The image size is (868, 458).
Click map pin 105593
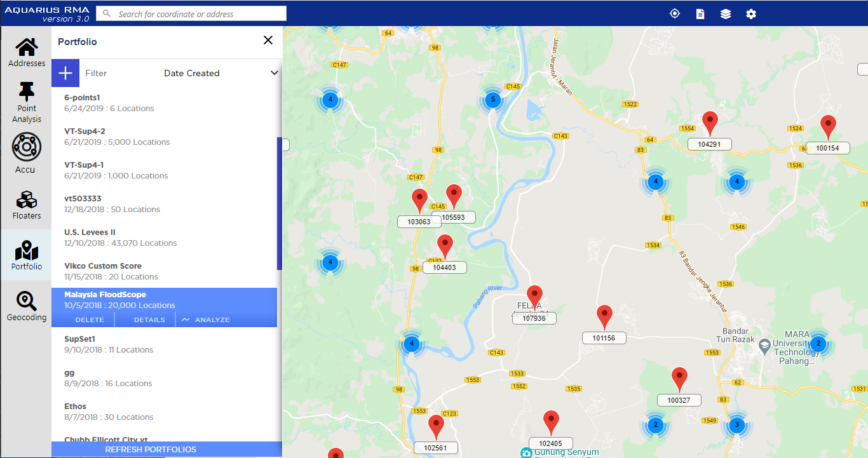(454, 196)
